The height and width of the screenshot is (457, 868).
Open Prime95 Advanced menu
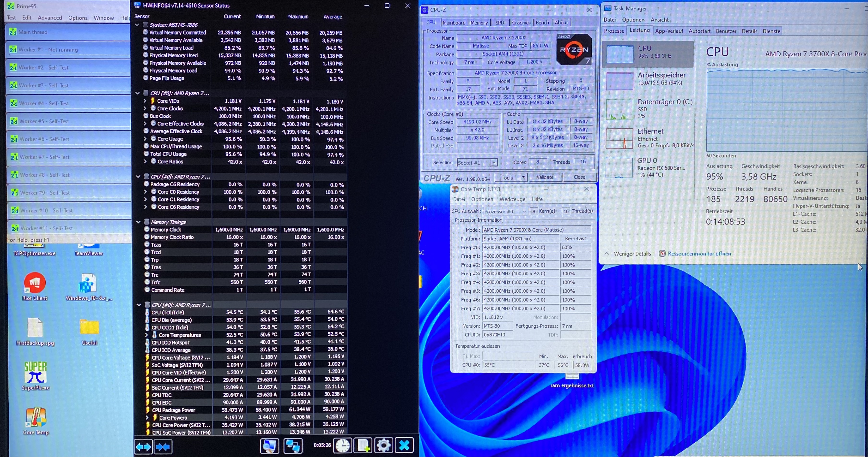[x=49, y=18]
